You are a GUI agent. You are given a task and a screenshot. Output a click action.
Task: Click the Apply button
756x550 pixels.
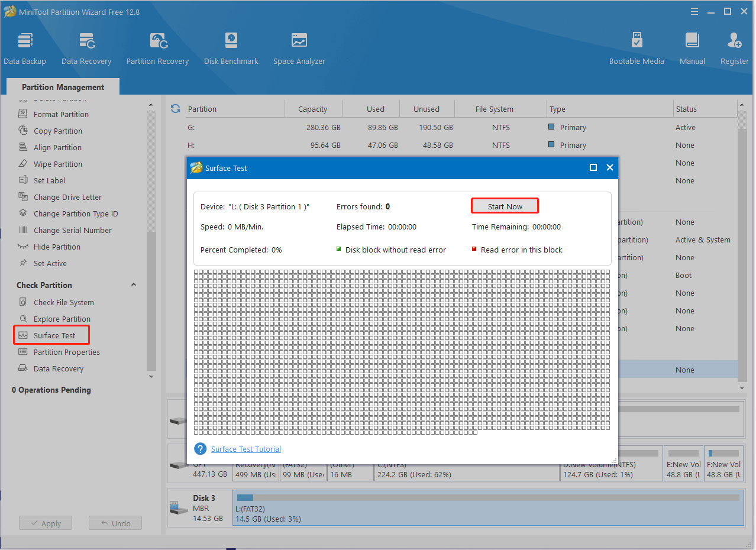point(45,523)
